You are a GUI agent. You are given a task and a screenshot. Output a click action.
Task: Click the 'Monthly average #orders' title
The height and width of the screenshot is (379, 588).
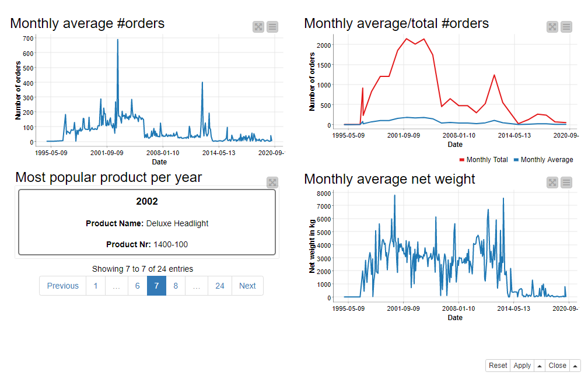click(x=87, y=23)
